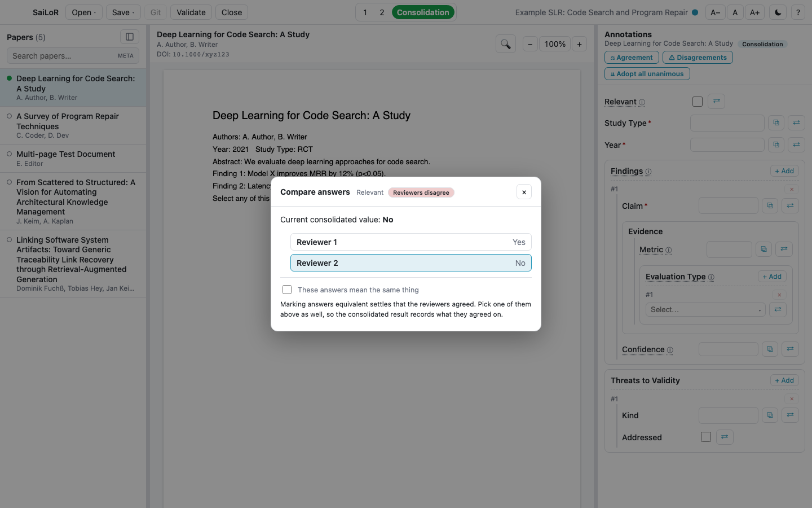Compare reviewer answers for Metric

click(784, 249)
